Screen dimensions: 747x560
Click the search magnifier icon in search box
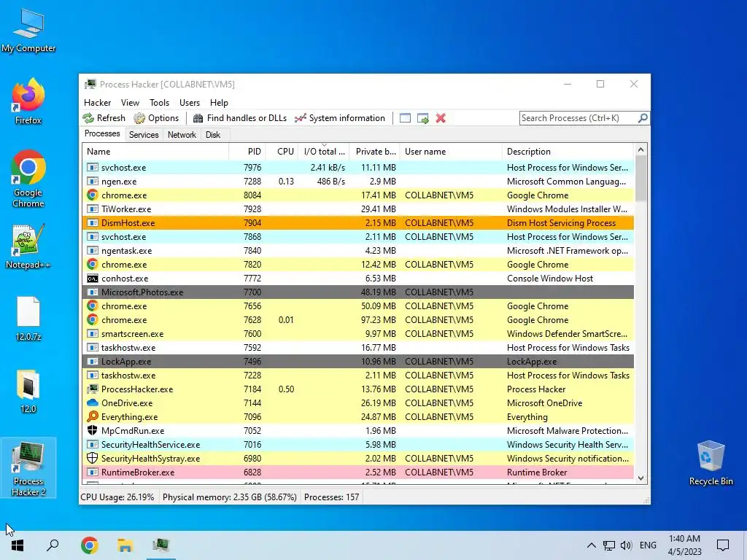(643, 117)
